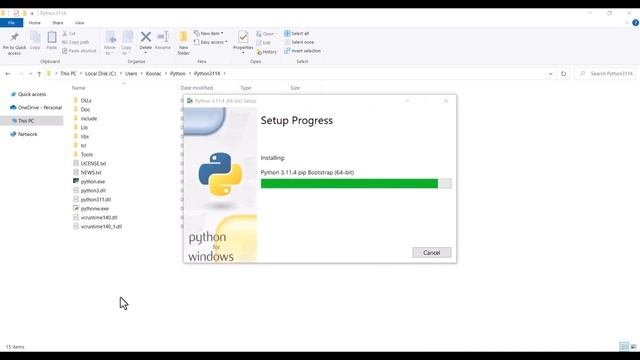Click Paste shortcut command
The image size is (640, 360).
pos(79,51)
